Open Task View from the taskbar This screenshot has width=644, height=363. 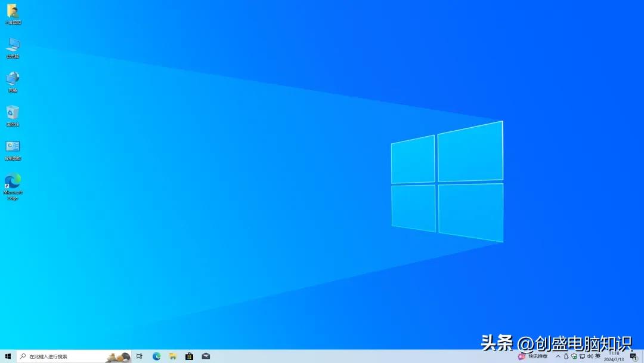point(140,356)
